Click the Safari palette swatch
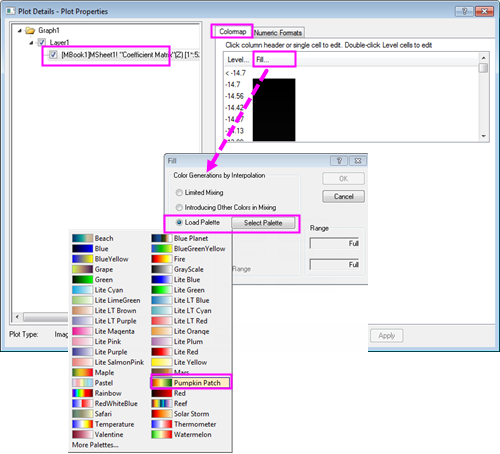The image size is (500, 454). 82,414
